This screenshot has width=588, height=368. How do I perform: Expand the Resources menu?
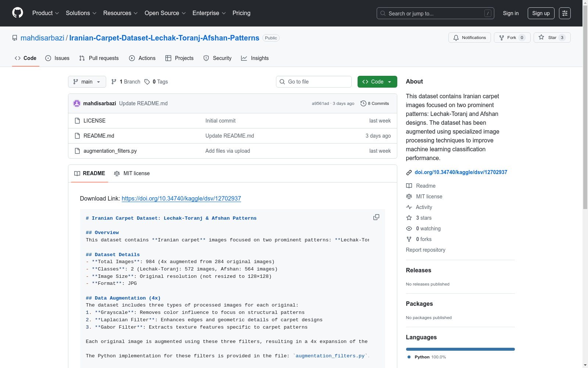tap(121, 13)
